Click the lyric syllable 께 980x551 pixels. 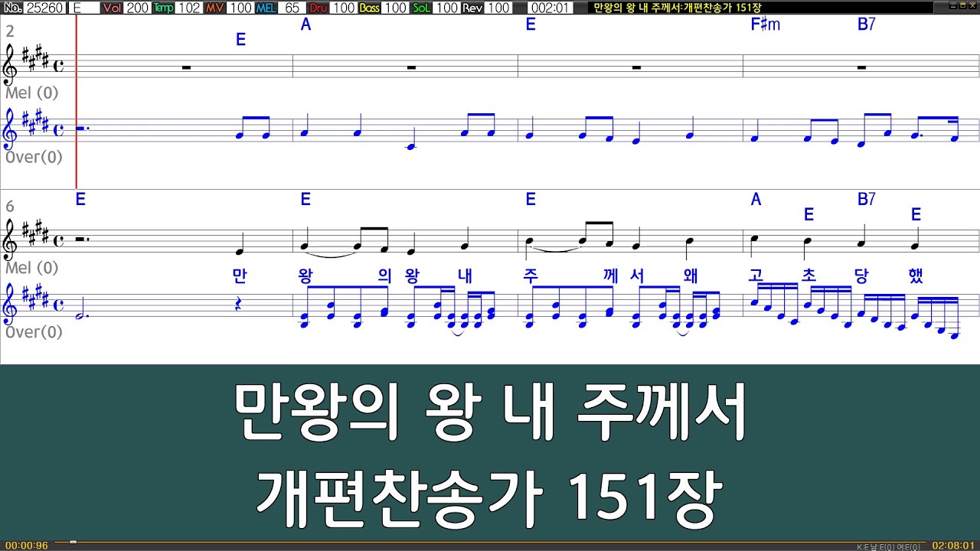pos(610,276)
